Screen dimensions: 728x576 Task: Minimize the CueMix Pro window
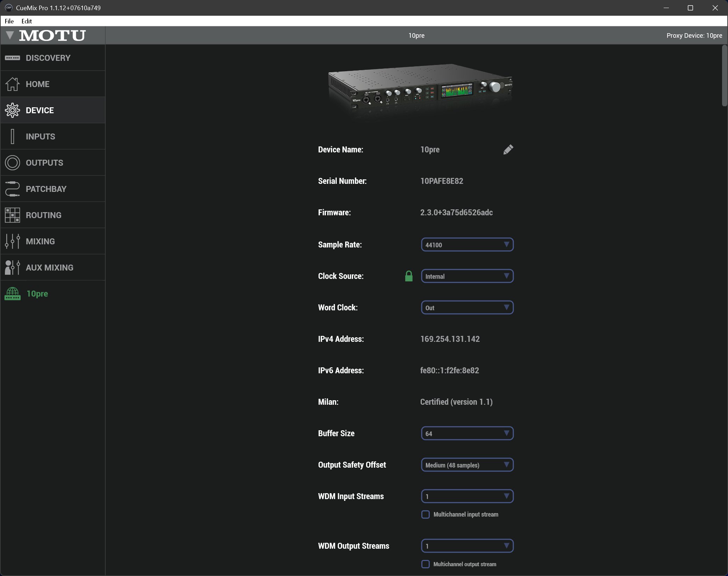[666, 8]
